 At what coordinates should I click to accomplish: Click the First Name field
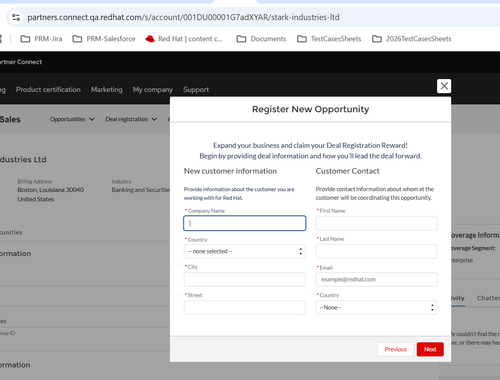[376, 223]
